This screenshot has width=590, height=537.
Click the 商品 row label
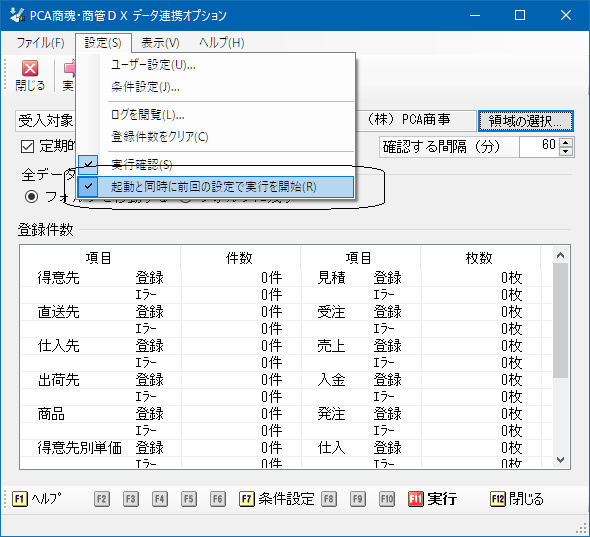(51, 414)
